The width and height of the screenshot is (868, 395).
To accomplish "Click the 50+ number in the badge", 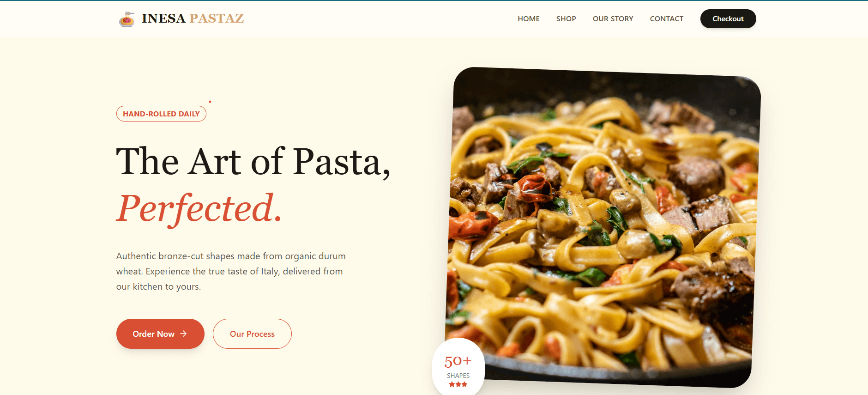I will click(x=458, y=361).
